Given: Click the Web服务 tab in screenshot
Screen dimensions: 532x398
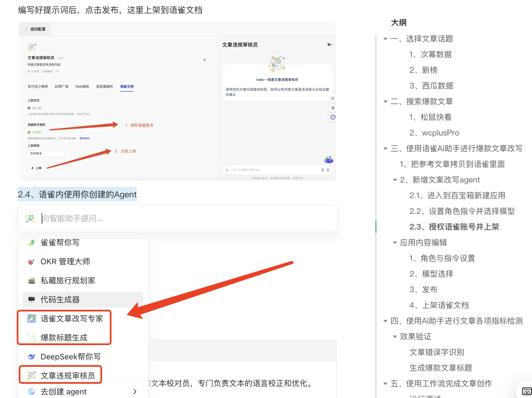Looking at the screenshot, I should pyautogui.click(x=82, y=86).
